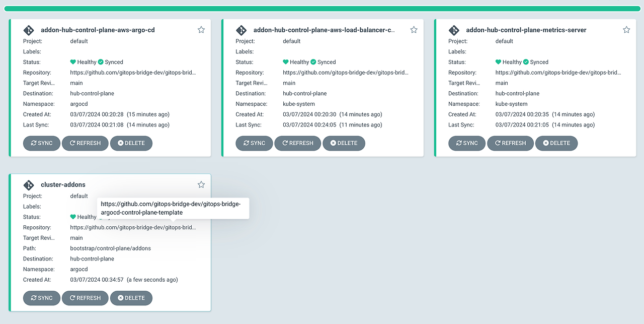Click 'argocd' namespace on aws-argo-cd card

(79, 104)
